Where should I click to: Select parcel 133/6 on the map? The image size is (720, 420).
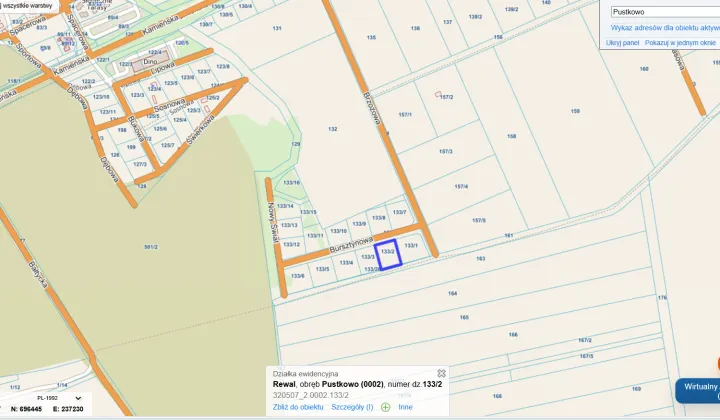point(298,276)
